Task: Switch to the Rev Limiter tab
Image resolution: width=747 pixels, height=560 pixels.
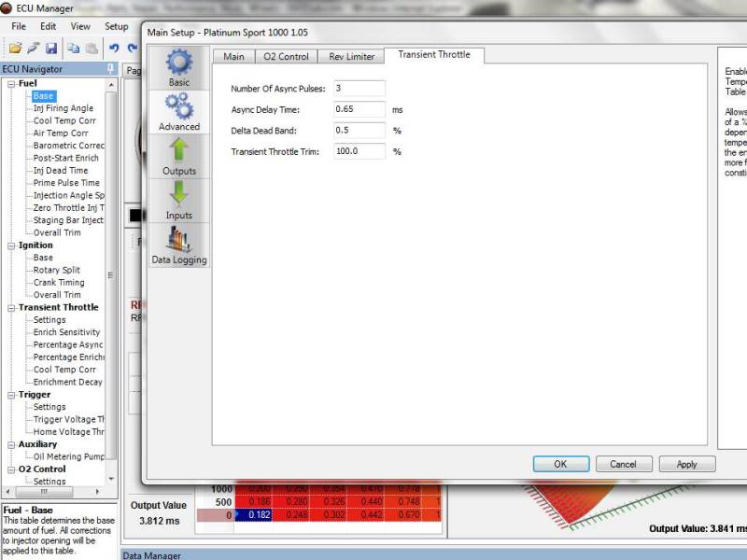Action: [x=352, y=57]
